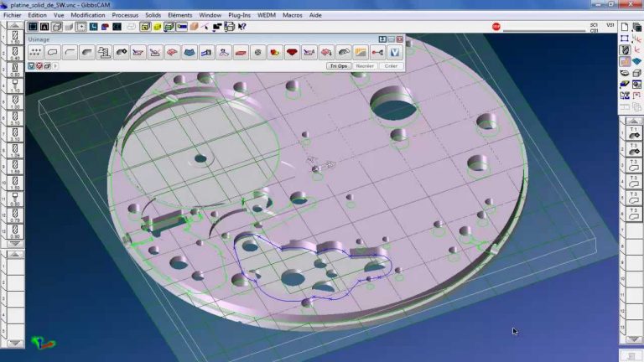
Task: Select tool tile 2 with diameter 0.40
Action: coord(15,54)
